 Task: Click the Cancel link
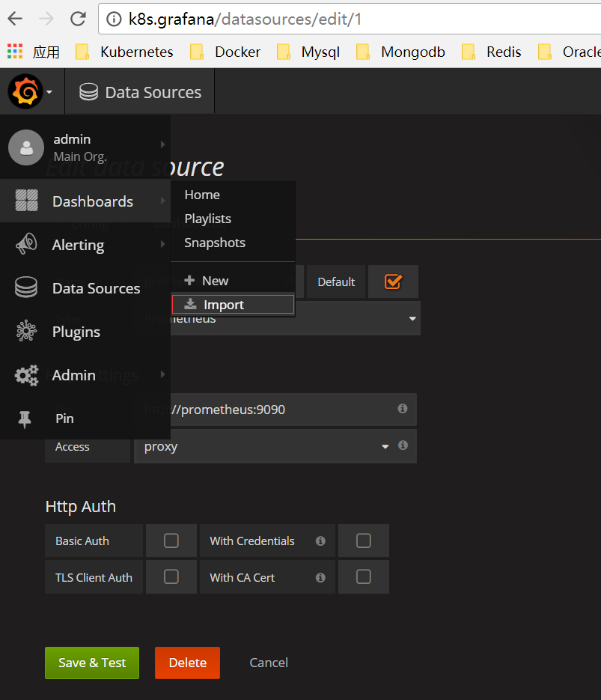tap(269, 663)
